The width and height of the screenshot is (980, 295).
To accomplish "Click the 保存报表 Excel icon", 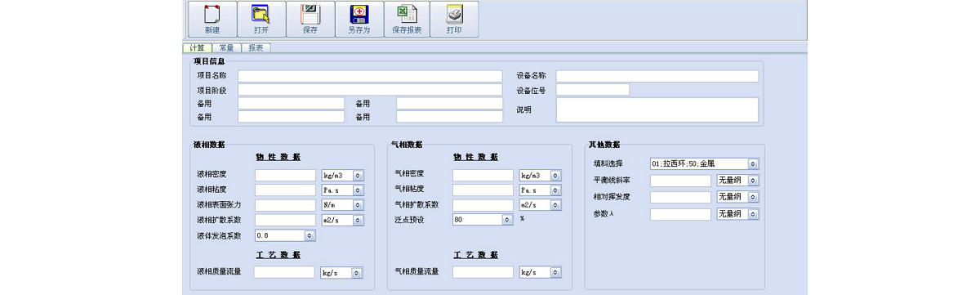I will (x=407, y=20).
